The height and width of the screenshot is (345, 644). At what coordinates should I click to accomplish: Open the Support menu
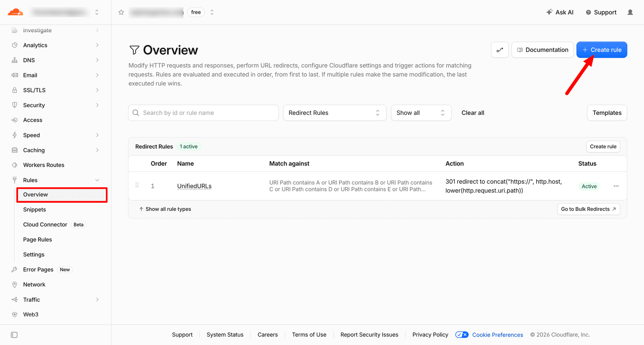pyautogui.click(x=601, y=12)
